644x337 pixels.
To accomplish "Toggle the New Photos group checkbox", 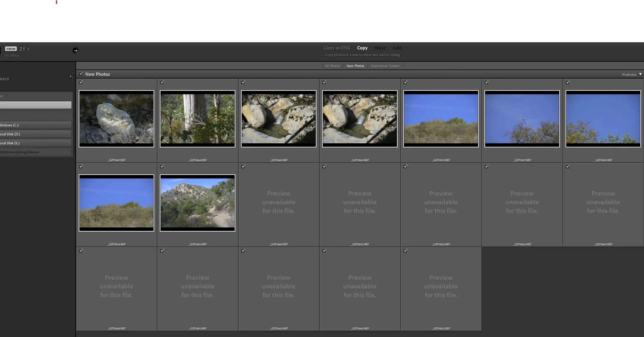I will pos(81,74).
